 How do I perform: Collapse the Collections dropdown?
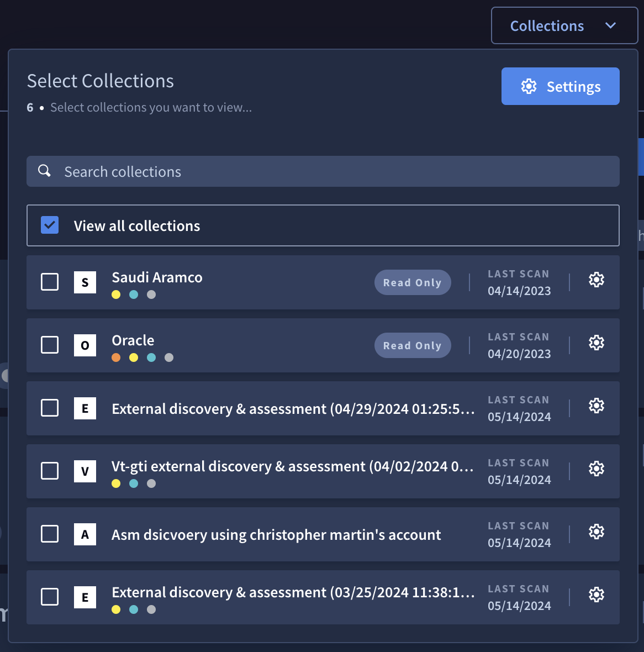564,25
